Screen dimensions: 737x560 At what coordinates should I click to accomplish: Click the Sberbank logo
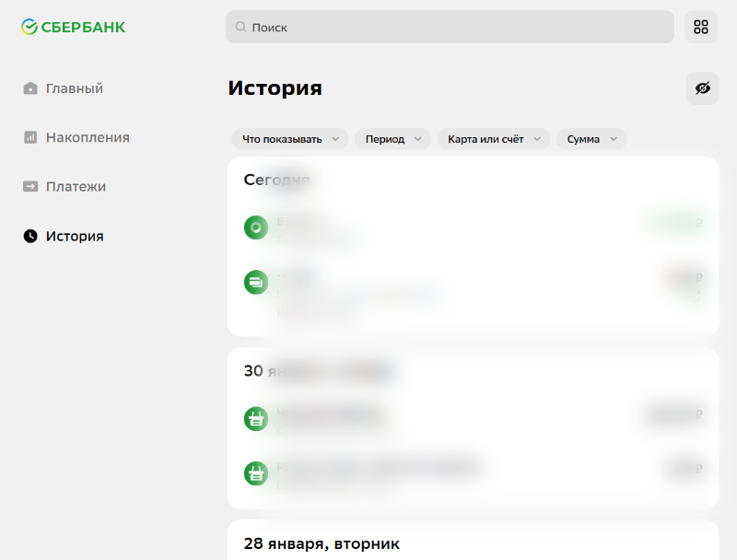pyautogui.click(x=74, y=28)
